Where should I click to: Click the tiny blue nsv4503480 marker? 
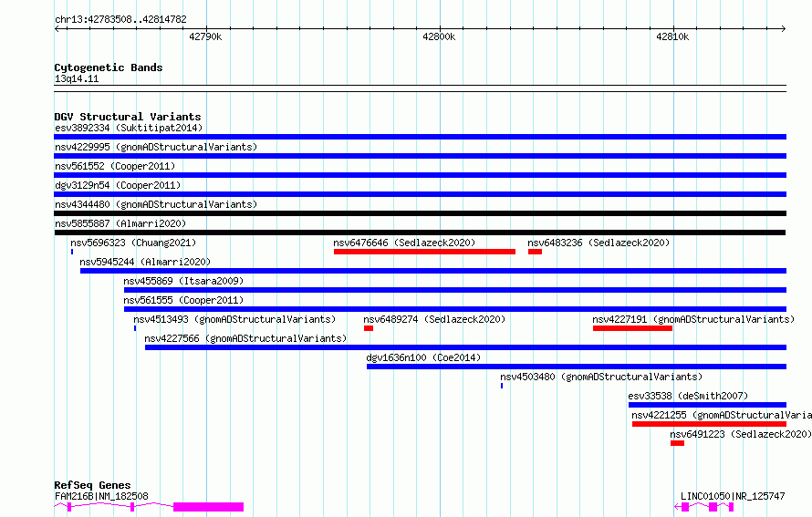(x=502, y=386)
